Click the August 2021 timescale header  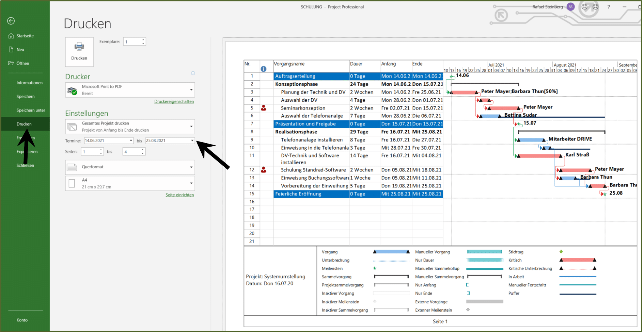coord(565,65)
